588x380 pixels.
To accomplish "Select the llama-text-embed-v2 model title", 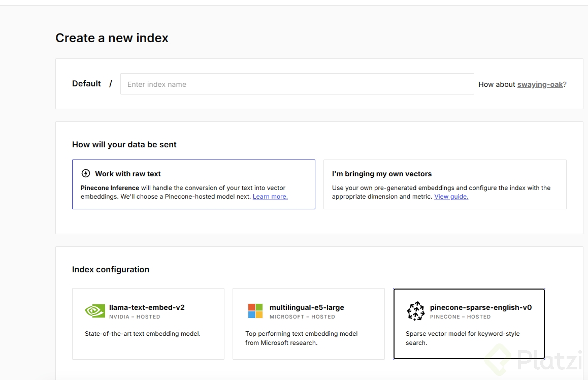I will 147,307.
